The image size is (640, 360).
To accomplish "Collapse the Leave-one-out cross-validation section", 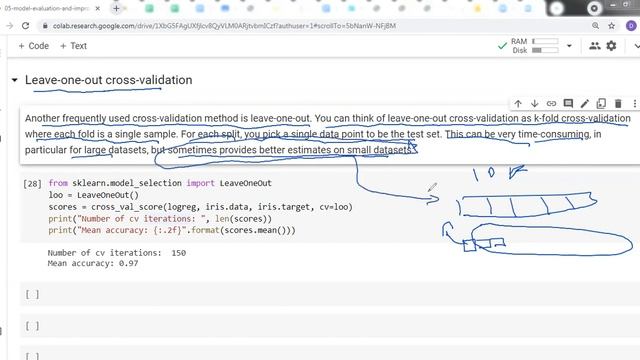I will click(x=15, y=80).
